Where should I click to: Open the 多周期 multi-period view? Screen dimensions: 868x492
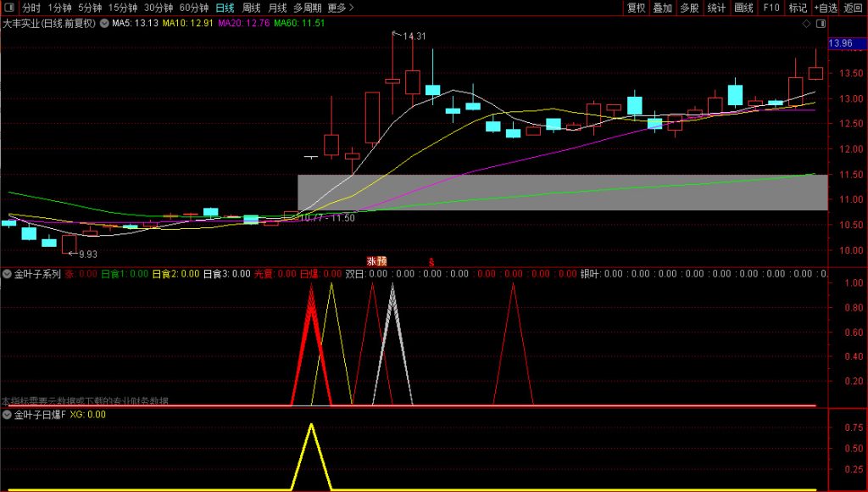click(308, 8)
